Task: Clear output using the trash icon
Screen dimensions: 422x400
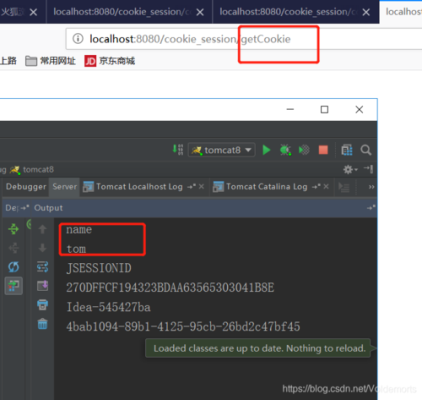Action: [43, 324]
